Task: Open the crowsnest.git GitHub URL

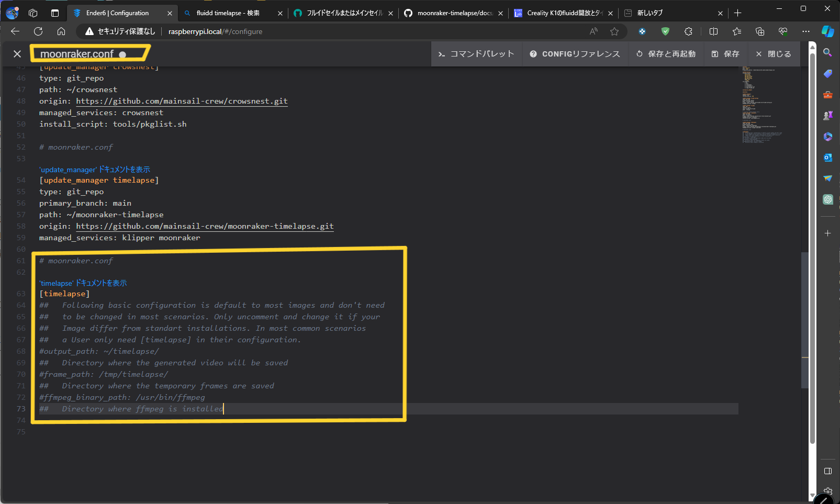Action: click(x=182, y=101)
